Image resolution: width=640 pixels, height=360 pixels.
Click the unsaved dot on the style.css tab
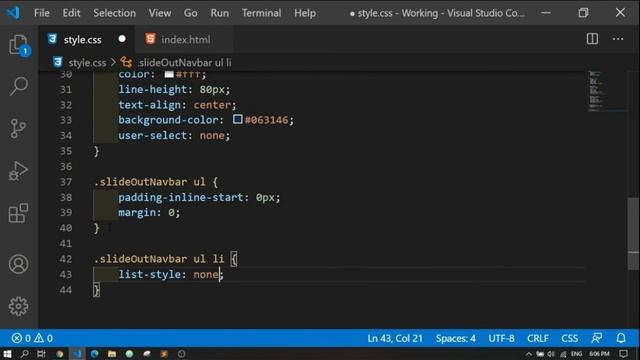(122, 39)
